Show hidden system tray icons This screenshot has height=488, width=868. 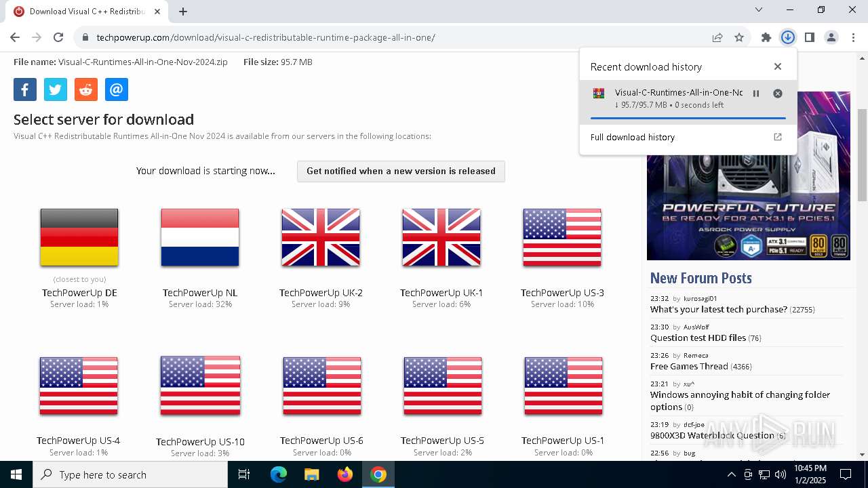[x=731, y=474]
